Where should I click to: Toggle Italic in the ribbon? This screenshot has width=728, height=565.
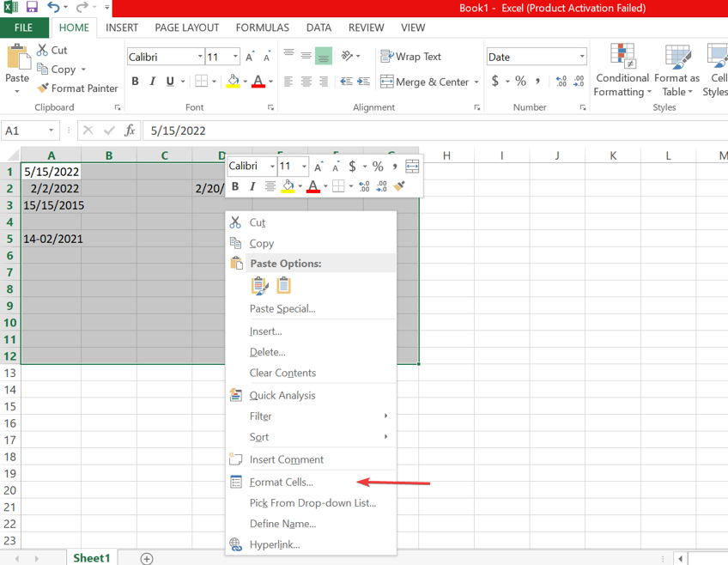click(x=152, y=82)
